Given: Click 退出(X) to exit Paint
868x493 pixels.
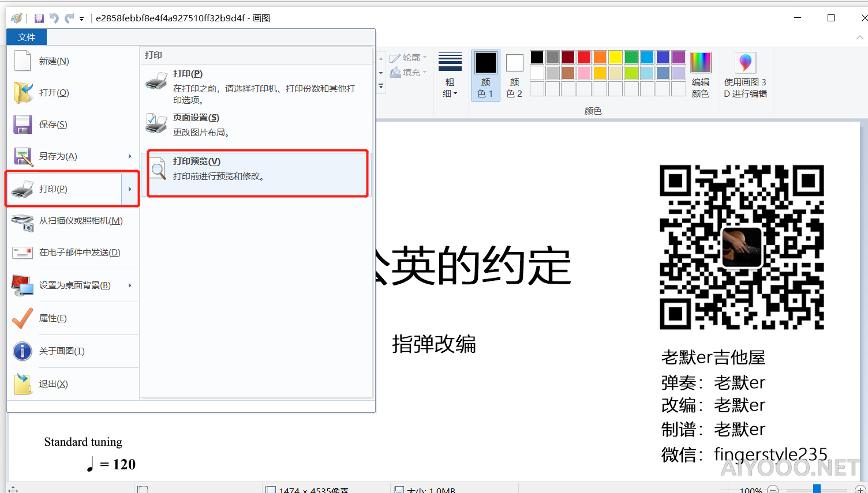Looking at the screenshot, I should tap(73, 384).
